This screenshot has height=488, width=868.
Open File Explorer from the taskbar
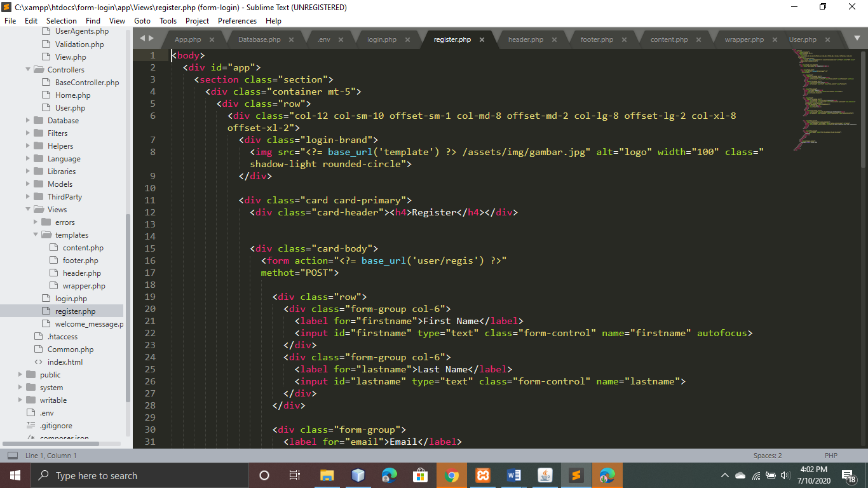(327, 475)
